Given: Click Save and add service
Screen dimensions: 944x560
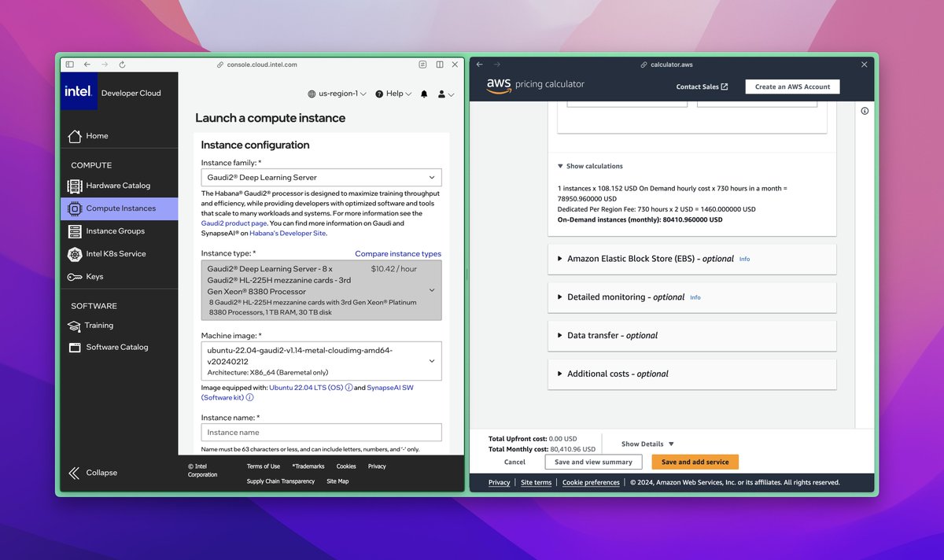Looking at the screenshot, I should (695, 462).
